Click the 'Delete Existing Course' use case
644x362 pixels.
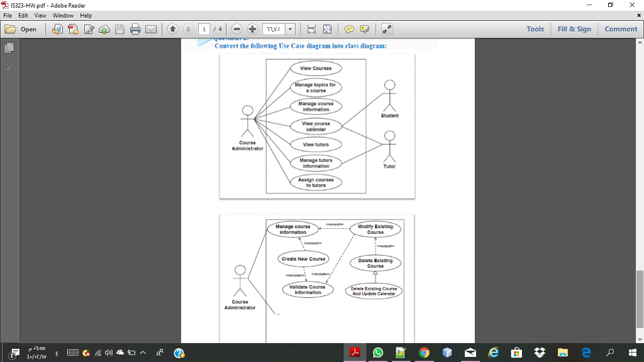(375, 263)
